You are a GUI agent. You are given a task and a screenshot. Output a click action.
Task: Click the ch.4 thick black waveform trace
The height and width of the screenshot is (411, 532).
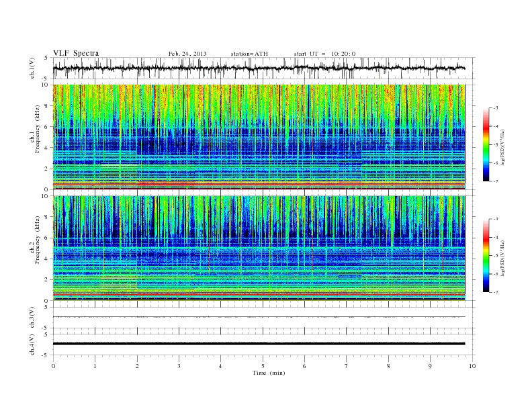point(259,344)
